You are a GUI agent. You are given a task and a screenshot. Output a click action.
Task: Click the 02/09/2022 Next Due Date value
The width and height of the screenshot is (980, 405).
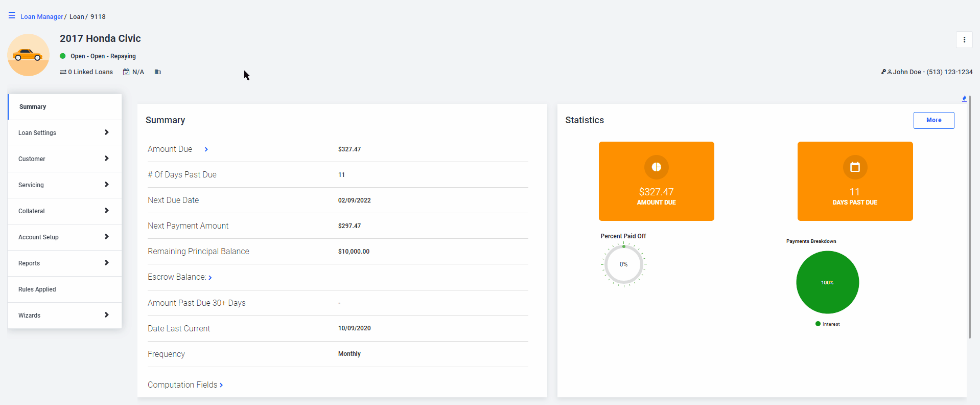[355, 200]
